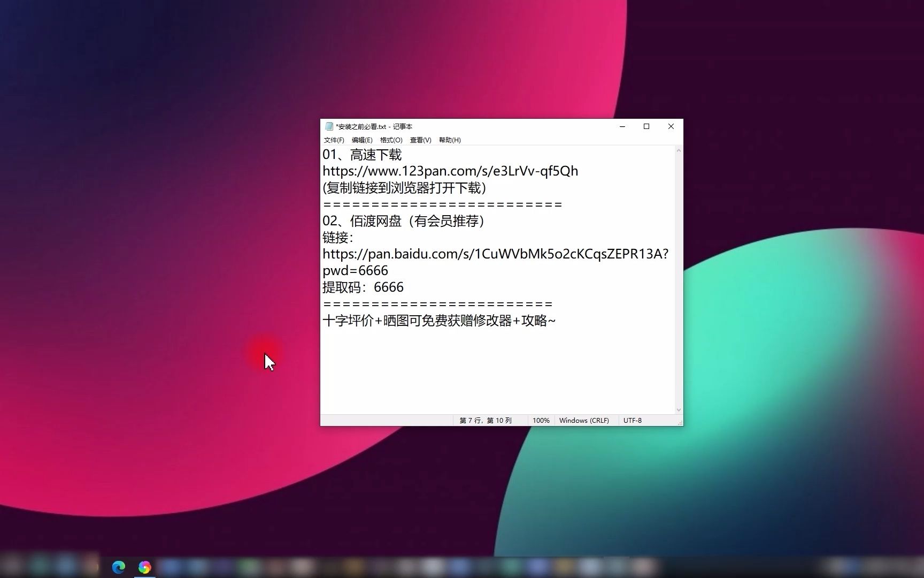Viewport: 924px width, 578px height.
Task: Click the pan.baidu.com URL line
Action: point(495,254)
